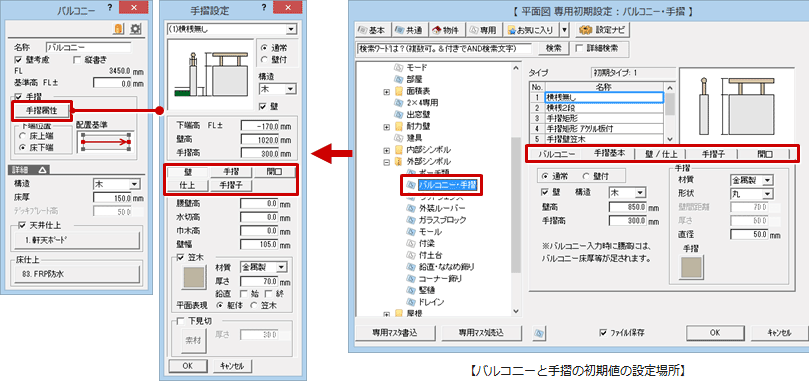This screenshot has width=809, height=388.
Task: Expand the 耐力壁 tree folder
Action: 386,126
